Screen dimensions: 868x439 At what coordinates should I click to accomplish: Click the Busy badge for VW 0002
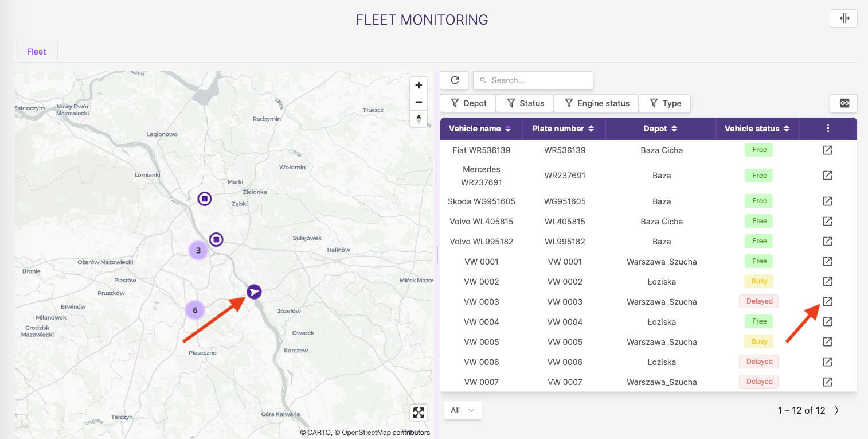click(760, 281)
